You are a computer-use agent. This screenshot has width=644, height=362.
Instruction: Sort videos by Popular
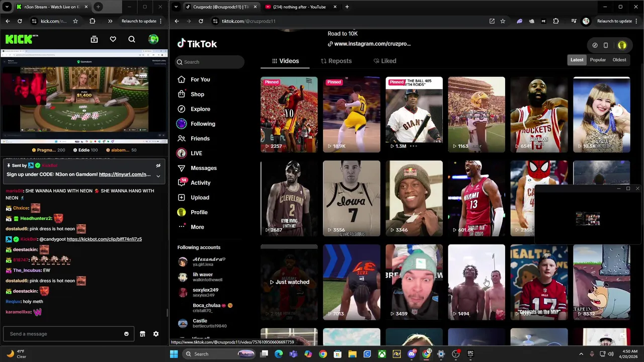point(598,60)
